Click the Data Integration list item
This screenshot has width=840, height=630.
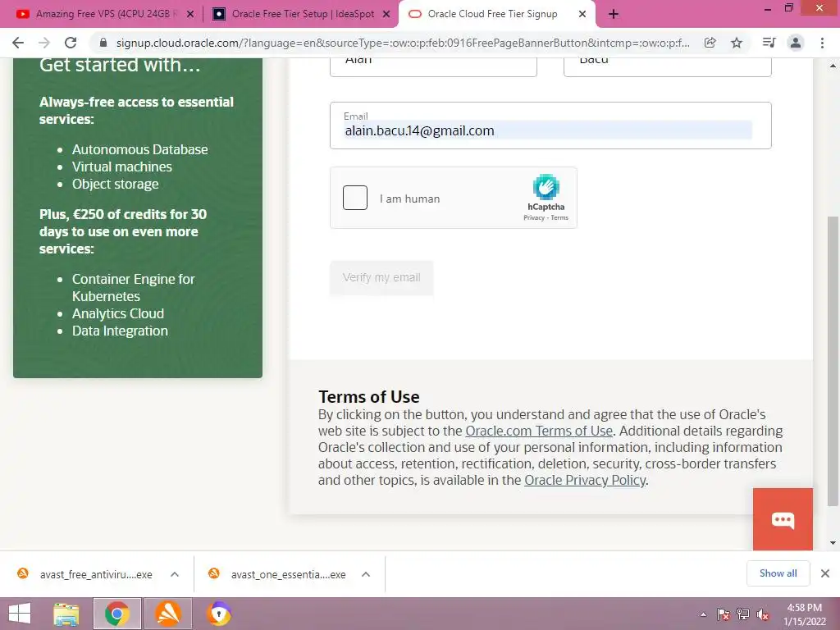[x=120, y=331]
